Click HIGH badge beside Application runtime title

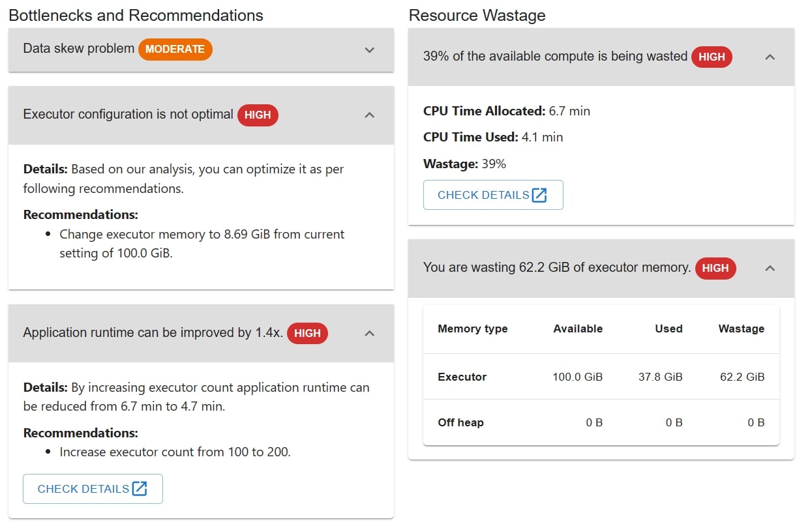tap(307, 333)
